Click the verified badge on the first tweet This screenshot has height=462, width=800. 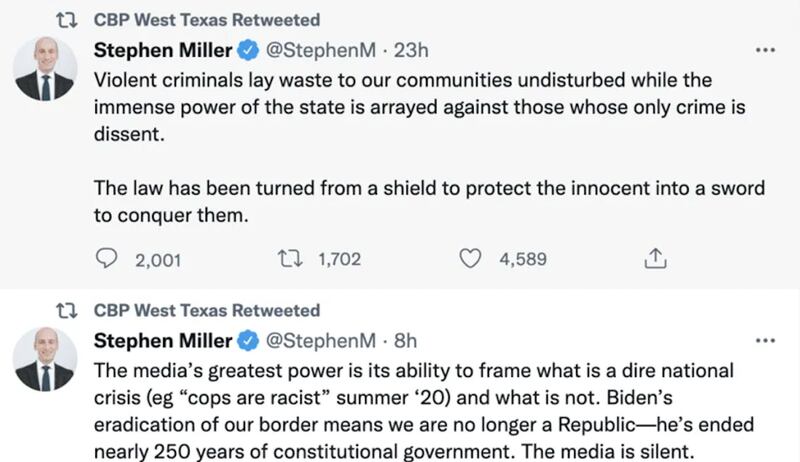[246, 50]
